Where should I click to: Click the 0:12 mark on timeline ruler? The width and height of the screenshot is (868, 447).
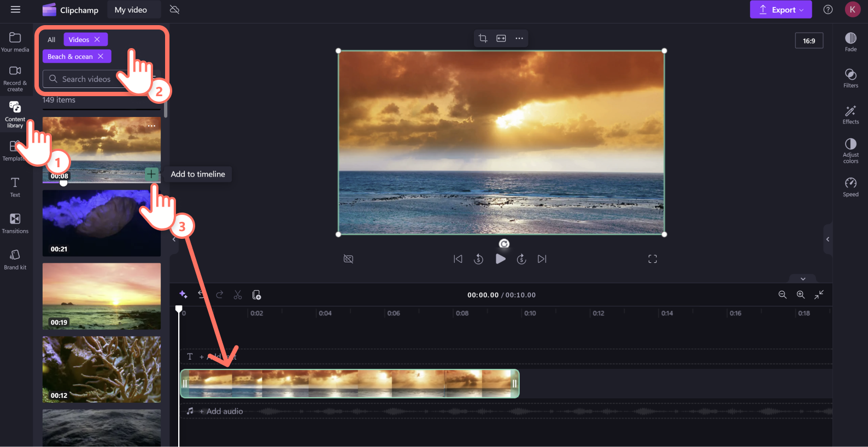(599, 313)
